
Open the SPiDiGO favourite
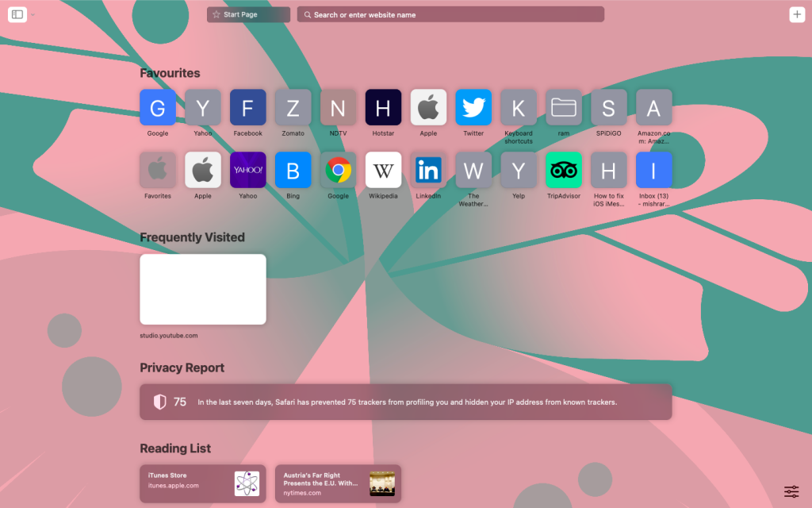(608, 107)
